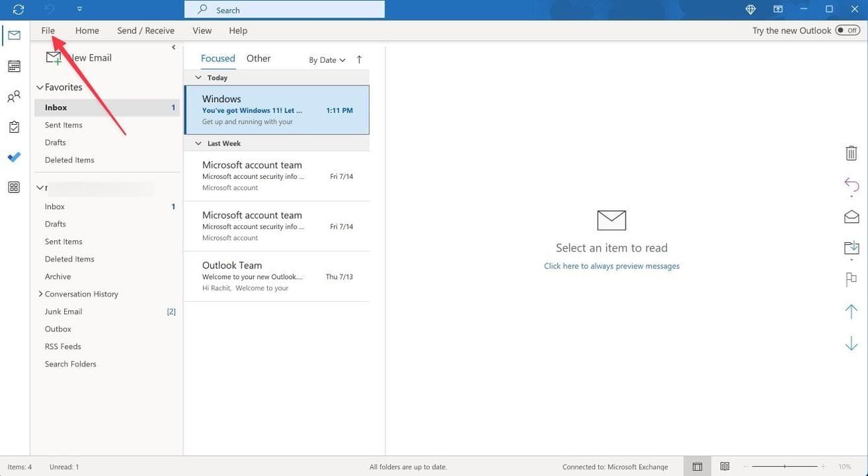868x476 pixels.
Task: Click the Move to archive folder icon
Action: coord(851,248)
